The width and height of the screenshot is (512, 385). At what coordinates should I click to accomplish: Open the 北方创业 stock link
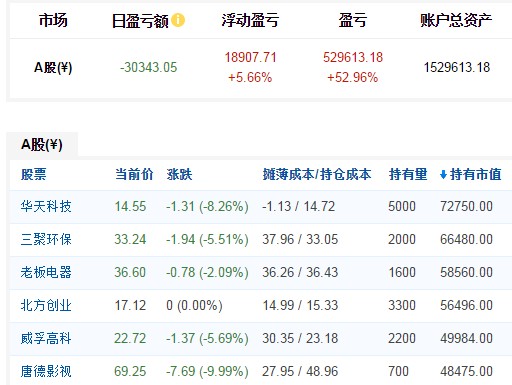[46, 305]
